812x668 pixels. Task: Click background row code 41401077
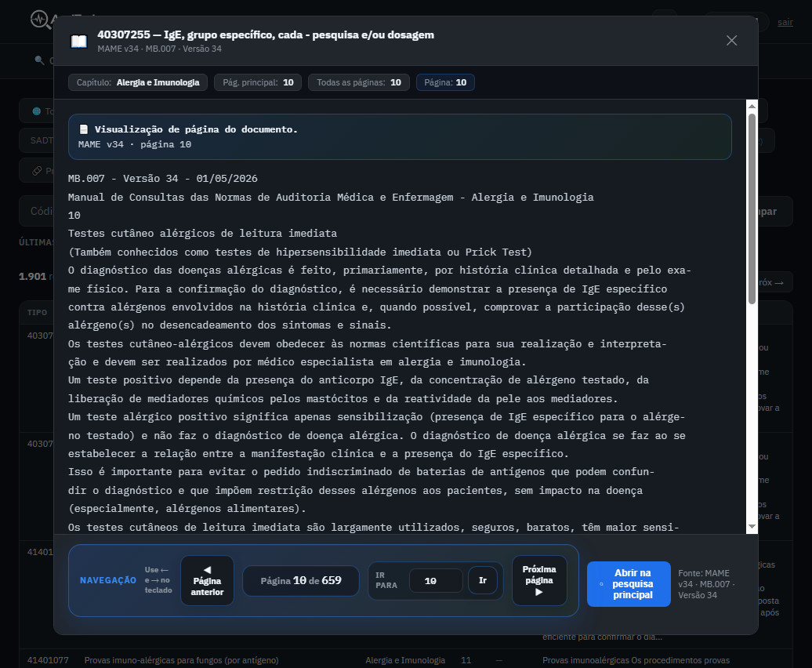pos(48,660)
